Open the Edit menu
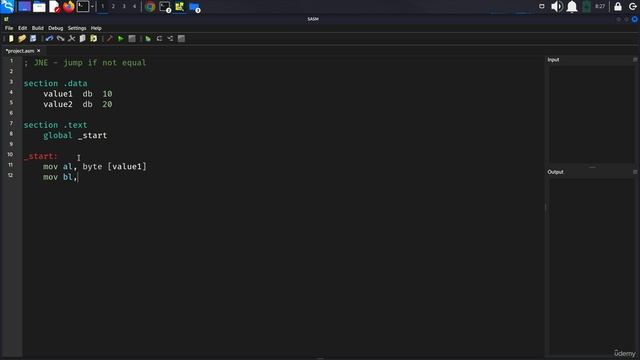Screen dimensions: 640x360 22,28
